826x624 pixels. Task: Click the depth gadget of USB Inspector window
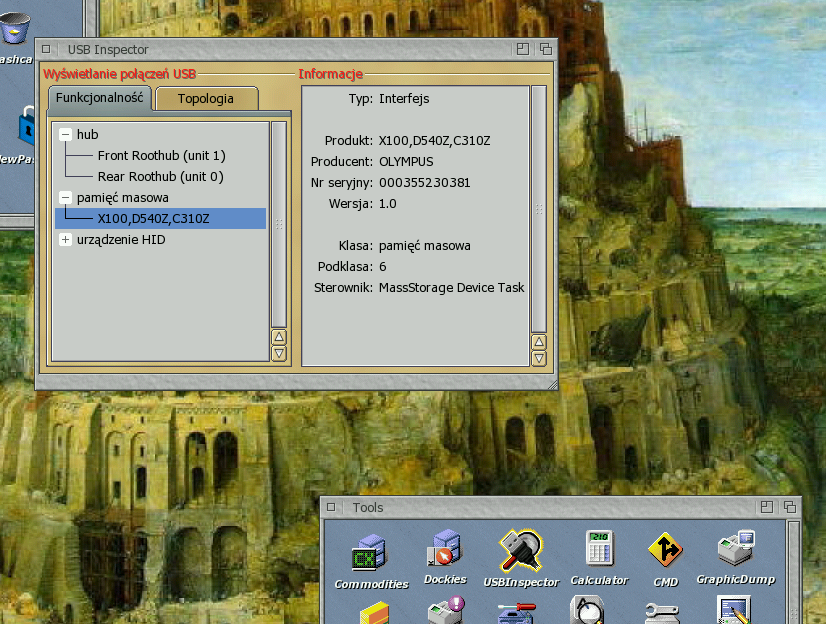coord(546,49)
